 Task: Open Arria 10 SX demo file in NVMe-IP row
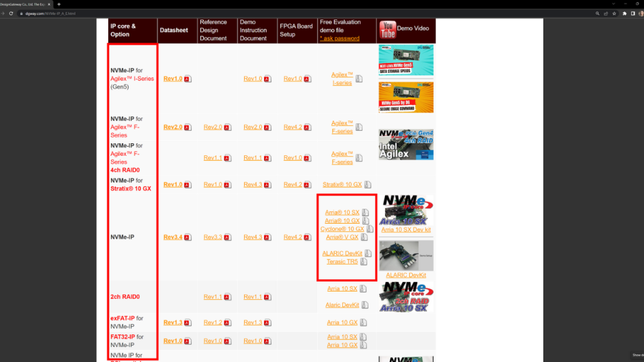(342, 212)
